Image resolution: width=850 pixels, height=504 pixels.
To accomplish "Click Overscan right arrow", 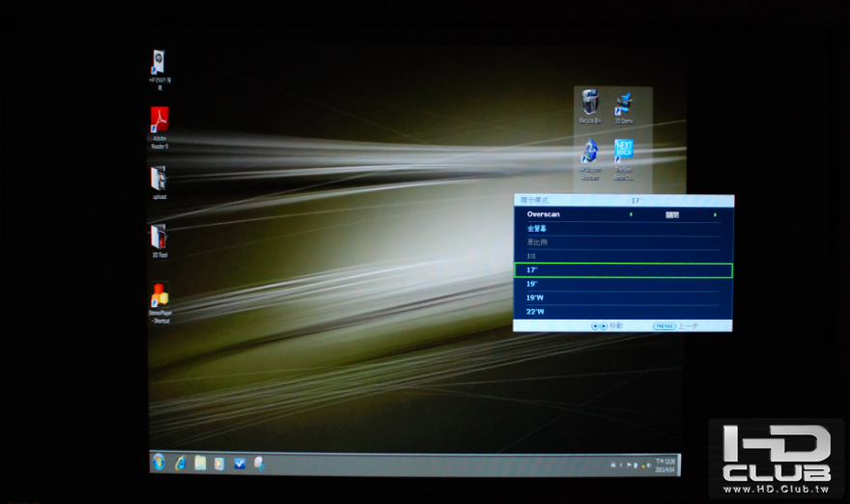I will pyautogui.click(x=715, y=214).
